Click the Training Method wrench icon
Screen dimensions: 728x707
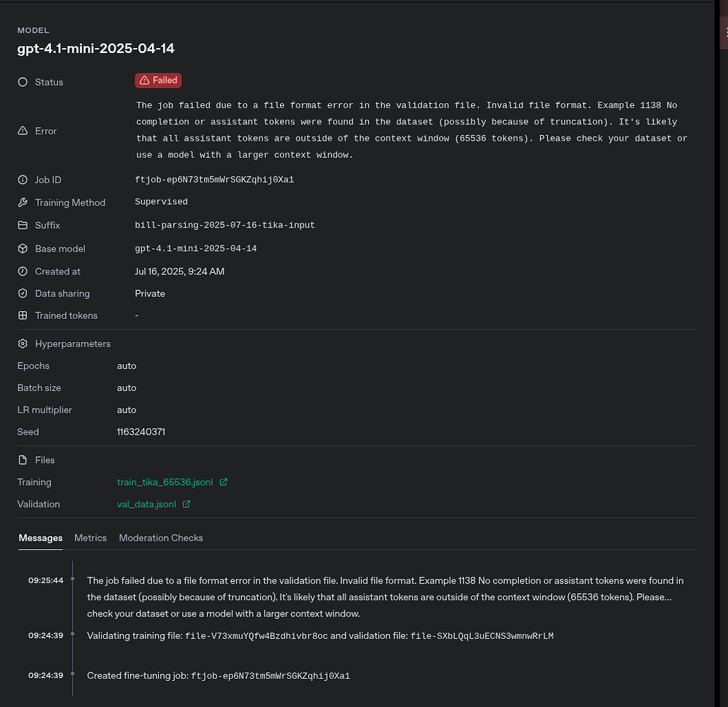pos(22,203)
